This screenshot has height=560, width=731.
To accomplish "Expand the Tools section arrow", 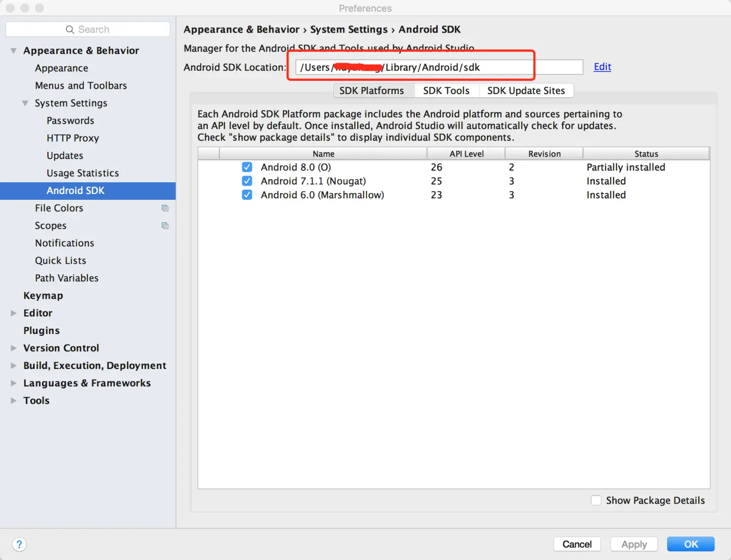I will (14, 401).
